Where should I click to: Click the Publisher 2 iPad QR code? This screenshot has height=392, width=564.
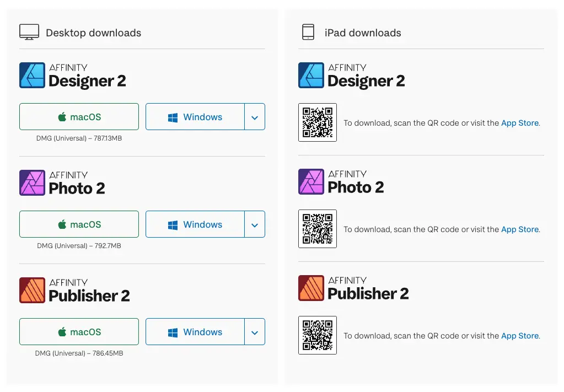coord(318,335)
